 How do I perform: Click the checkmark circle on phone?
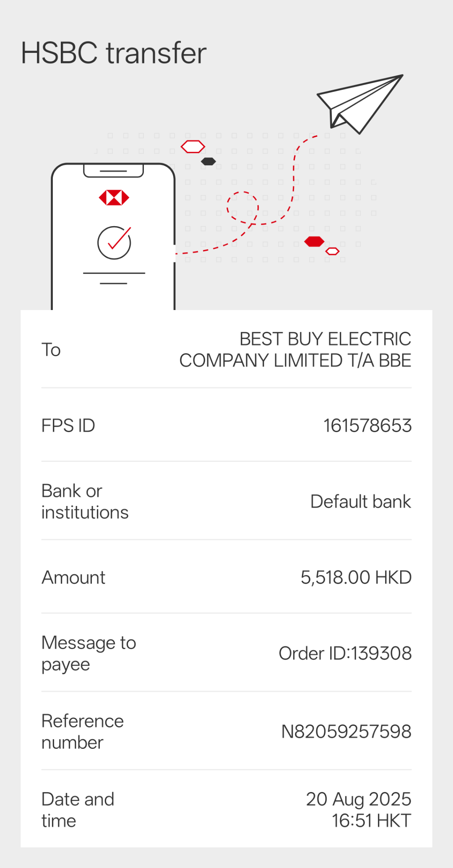pos(114,242)
